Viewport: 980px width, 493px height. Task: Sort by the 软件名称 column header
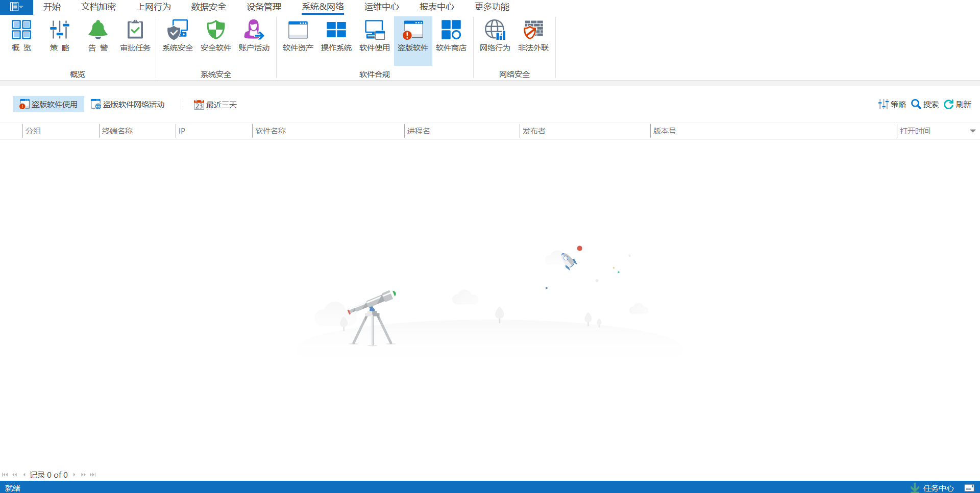329,131
